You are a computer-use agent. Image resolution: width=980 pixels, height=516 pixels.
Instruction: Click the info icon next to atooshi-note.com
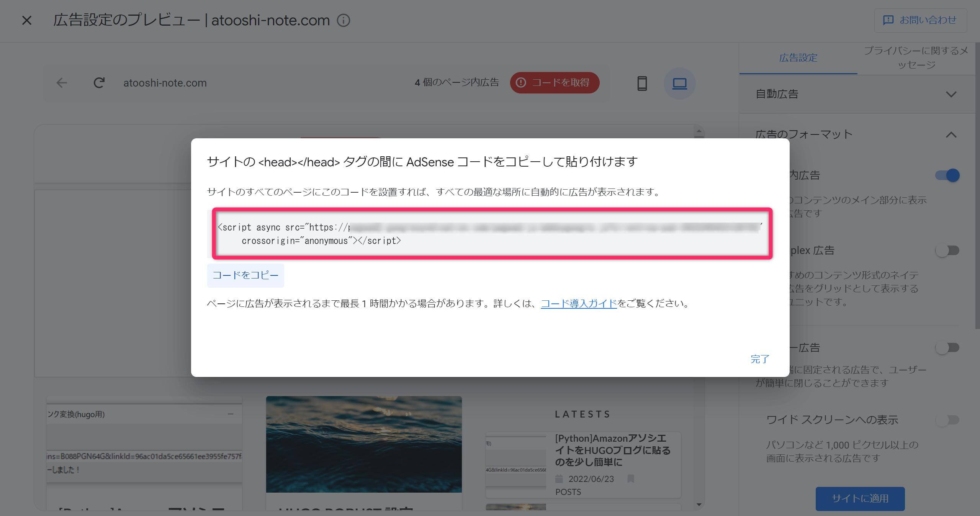click(343, 20)
